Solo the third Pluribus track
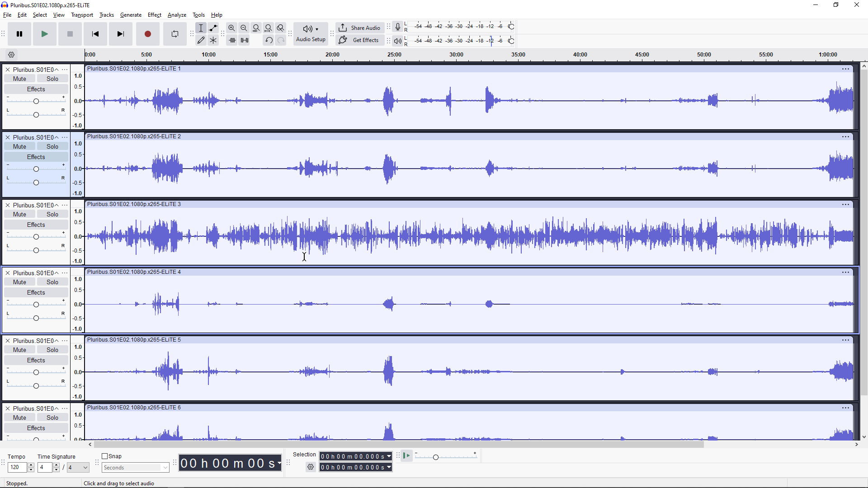 (x=52, y=214)
